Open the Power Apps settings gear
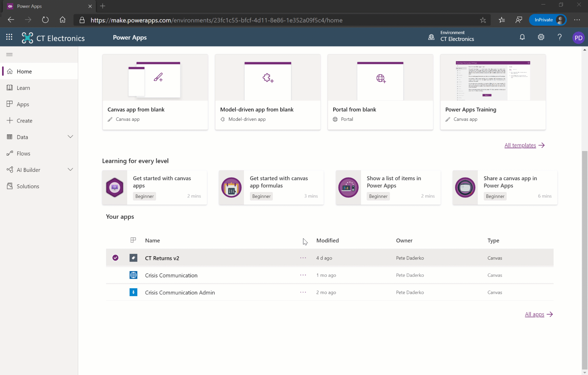The height and width of the screenshot is (375, 588). pos(541,37)
